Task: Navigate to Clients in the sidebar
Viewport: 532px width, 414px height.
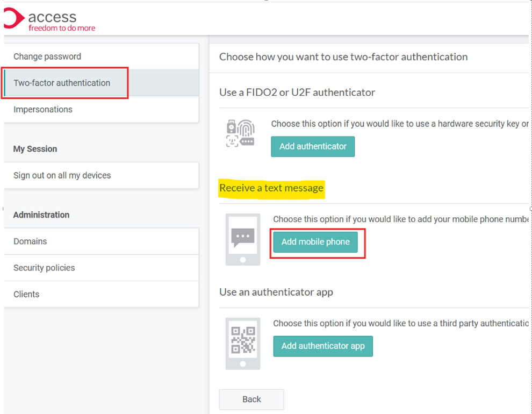Action: (x=26, y=294)
